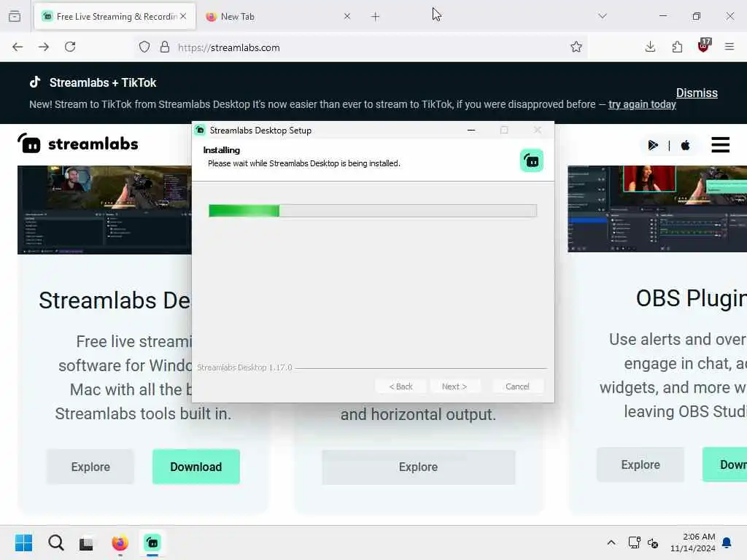Switch to Firefox on the taskbar

(120, 542)
